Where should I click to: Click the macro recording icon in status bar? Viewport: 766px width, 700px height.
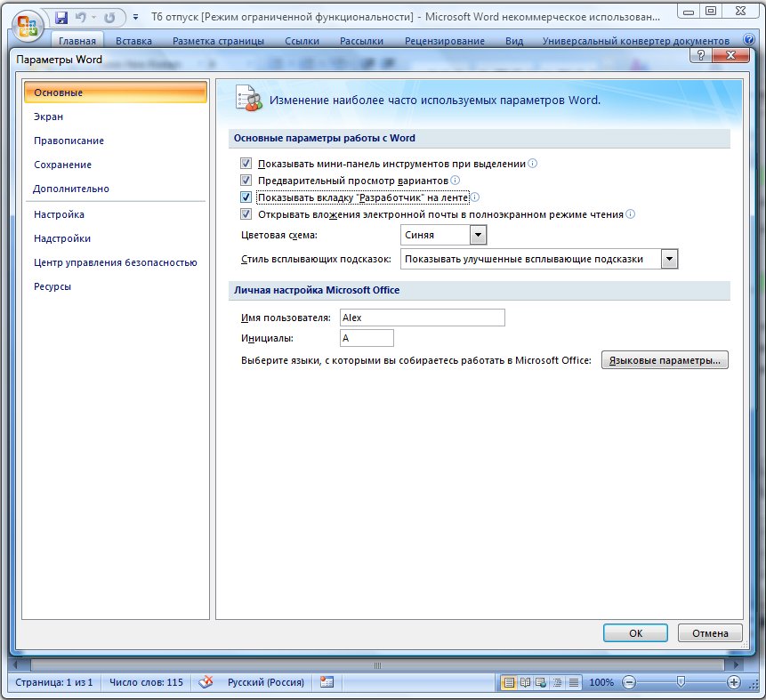[x=327, y=682]
